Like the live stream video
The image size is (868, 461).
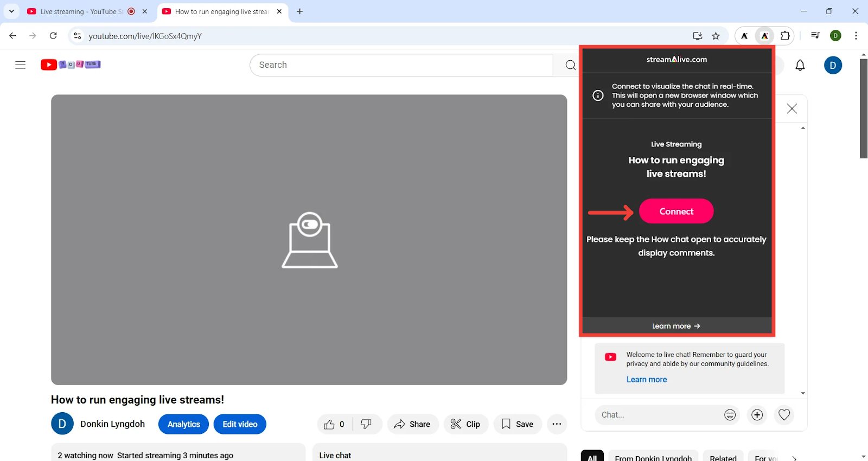pos(334,424)
